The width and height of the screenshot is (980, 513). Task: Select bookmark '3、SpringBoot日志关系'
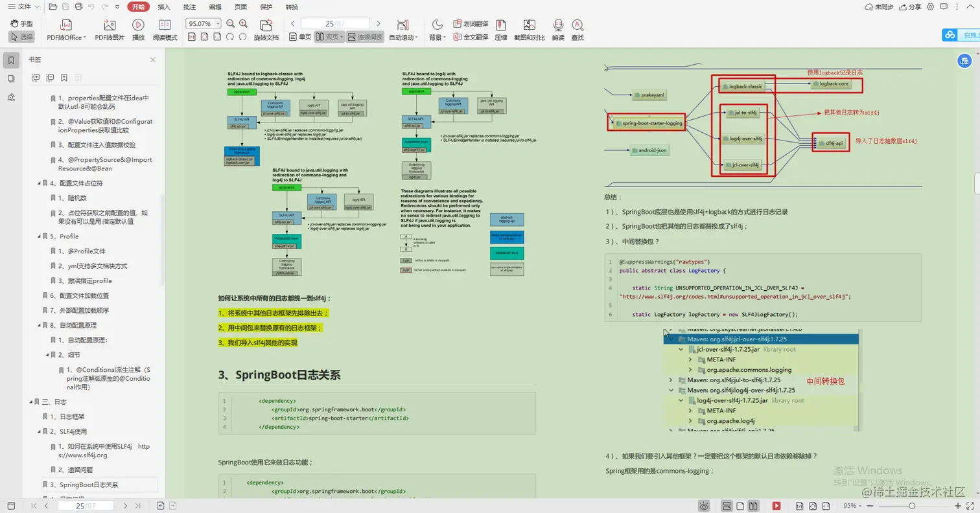click(100, 484)
